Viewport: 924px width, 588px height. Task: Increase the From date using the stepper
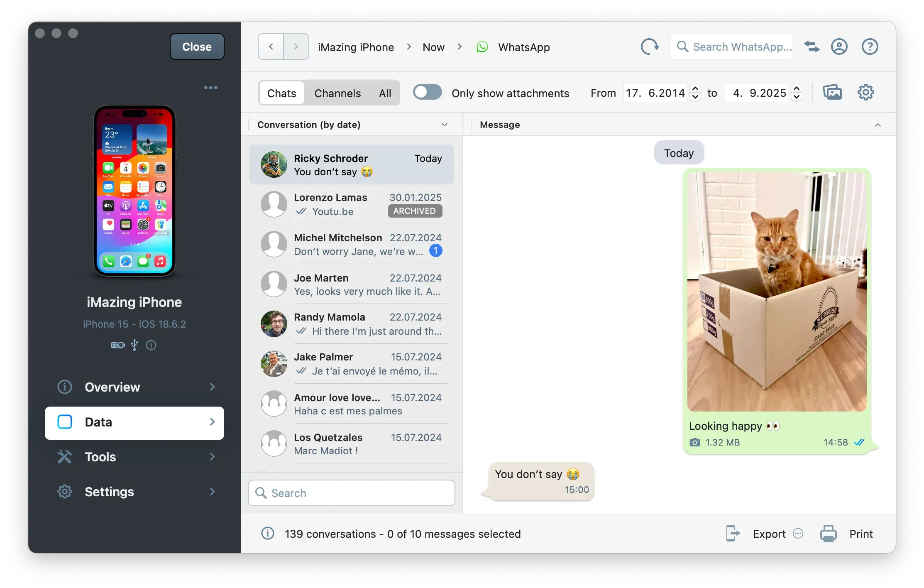coord(696,88)
